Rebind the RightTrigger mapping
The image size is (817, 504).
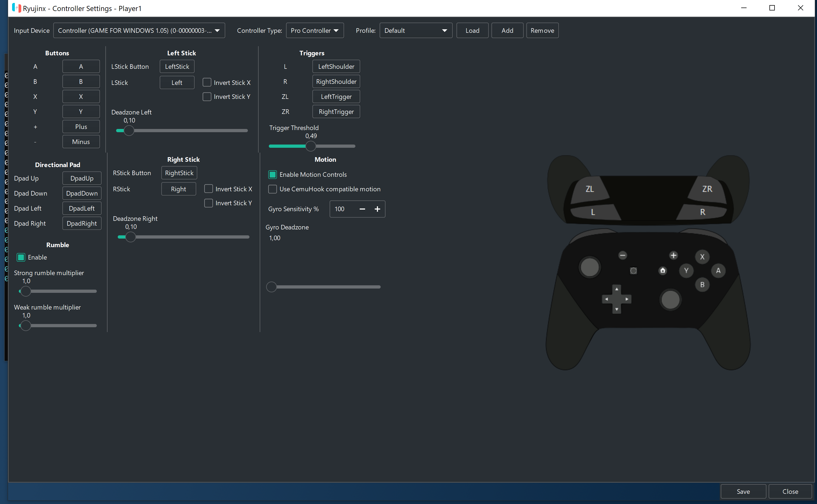point(336,112)
